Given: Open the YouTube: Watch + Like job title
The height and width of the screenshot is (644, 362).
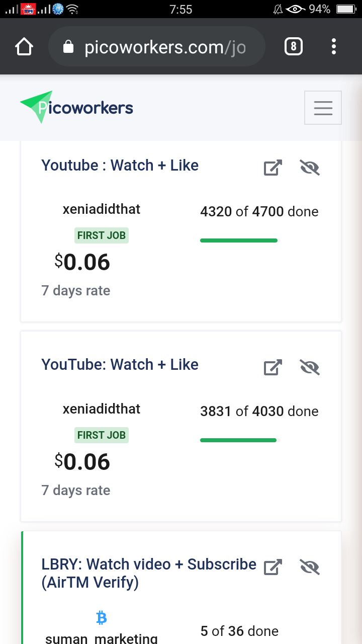Looking at the screenshot, I should (120, 365).
